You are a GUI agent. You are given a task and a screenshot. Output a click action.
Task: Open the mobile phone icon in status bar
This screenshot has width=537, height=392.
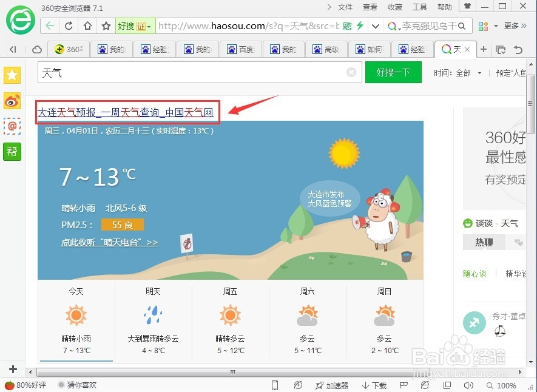[x=275, y=385]
